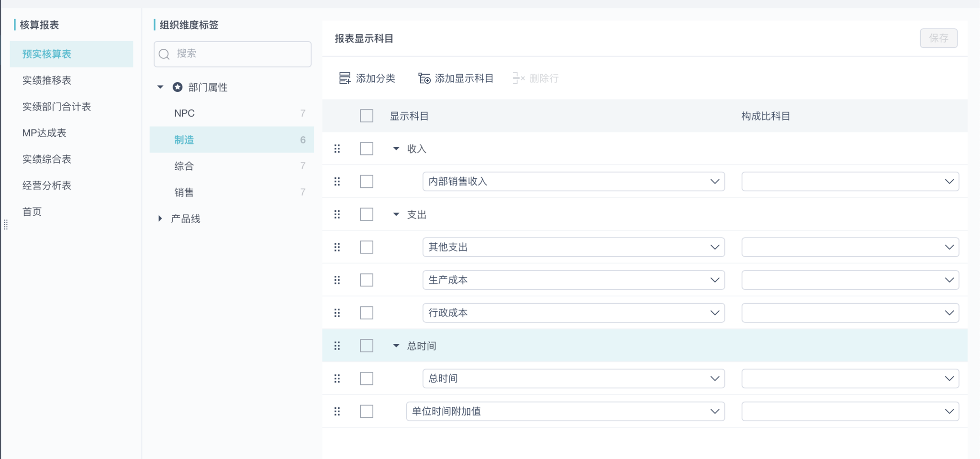
Task: Check the 总时间 category row checkbox
Action: tap(367, 346)
